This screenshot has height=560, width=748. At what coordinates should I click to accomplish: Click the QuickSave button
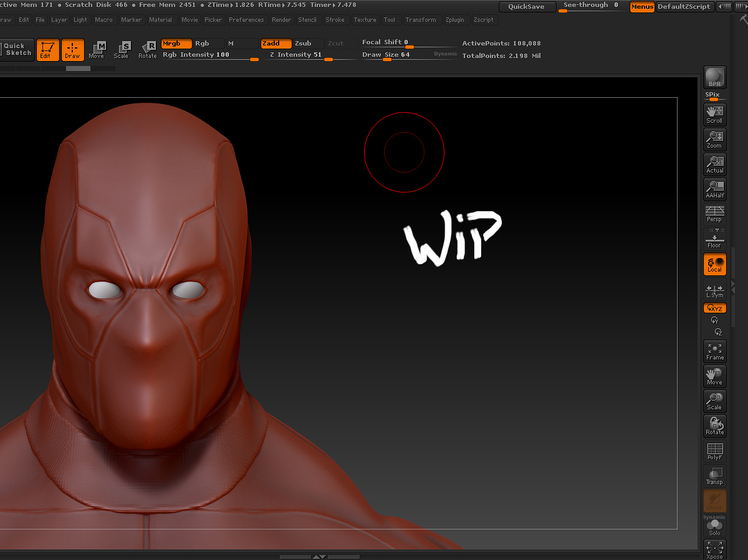[x=527, y=7]
